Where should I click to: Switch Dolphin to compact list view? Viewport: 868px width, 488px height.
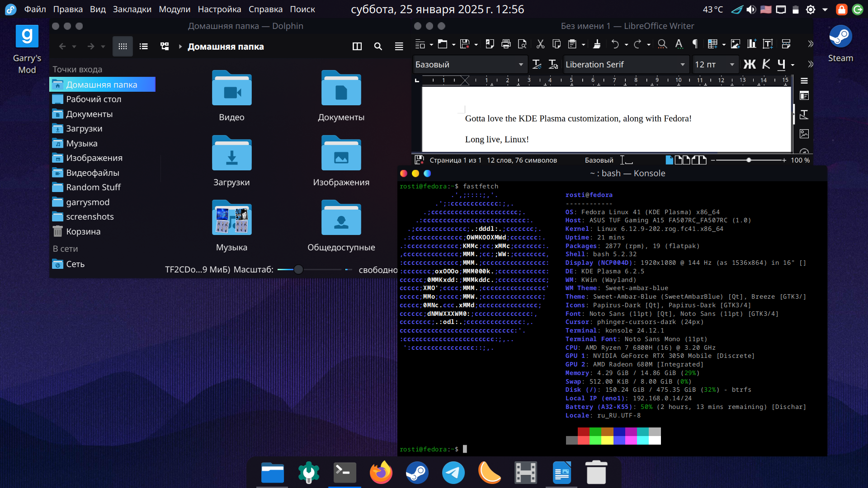[x=144, y=46]
